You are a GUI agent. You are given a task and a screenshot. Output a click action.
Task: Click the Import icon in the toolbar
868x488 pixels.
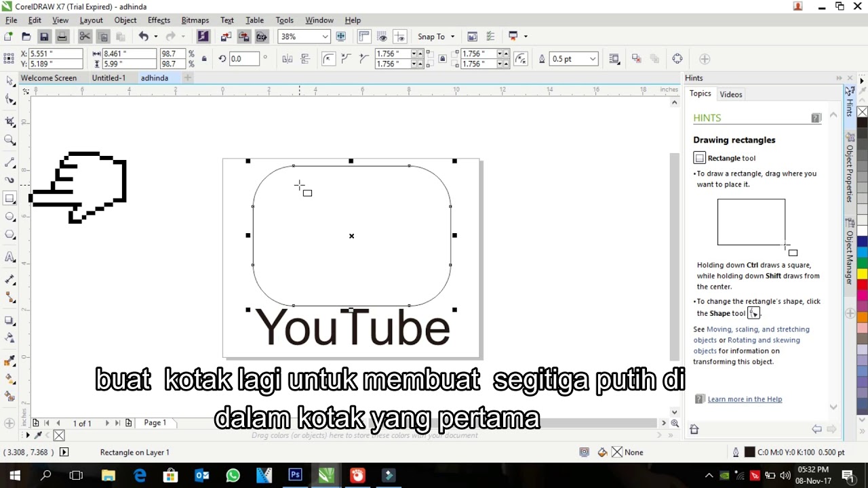[x=226, y=37]
